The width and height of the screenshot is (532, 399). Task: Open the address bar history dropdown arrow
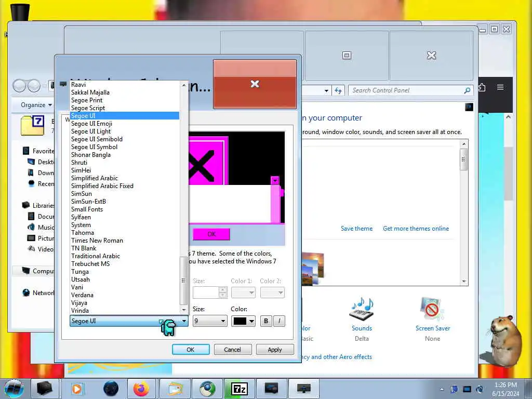(326, 90)
